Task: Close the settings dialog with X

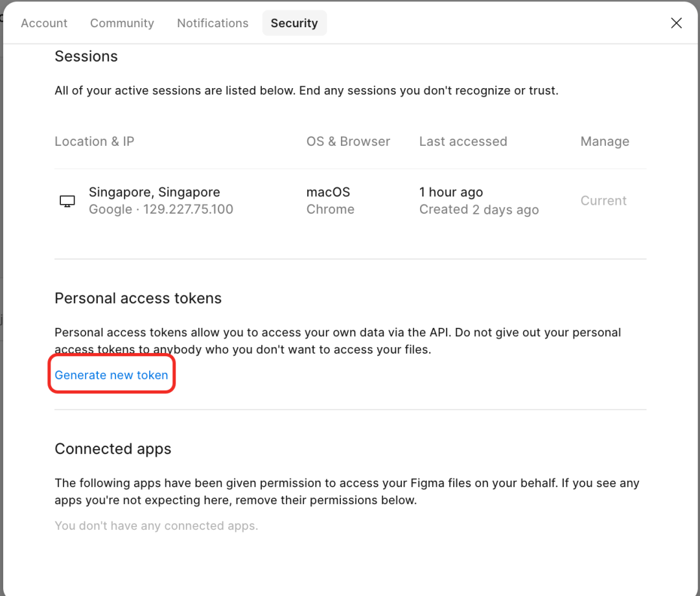Action: [676, 23]
